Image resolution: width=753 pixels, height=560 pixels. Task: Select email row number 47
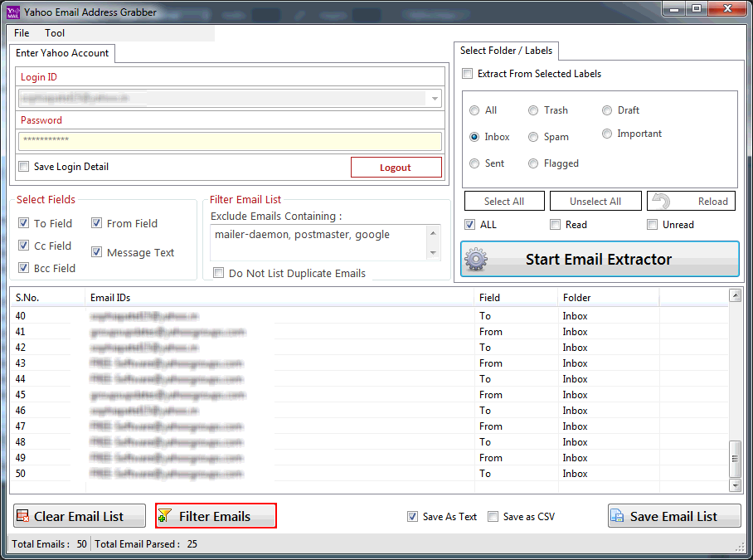[369, 426]
